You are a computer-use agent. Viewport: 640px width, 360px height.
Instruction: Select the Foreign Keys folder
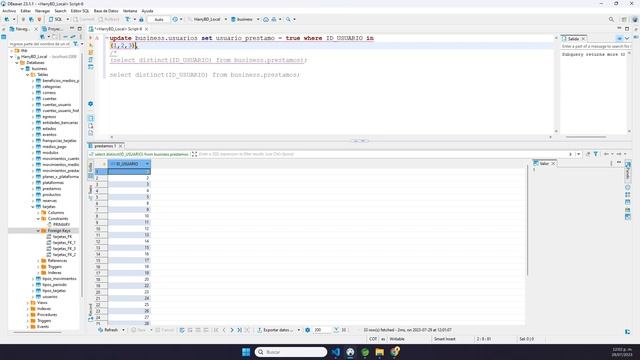(59, 231)
